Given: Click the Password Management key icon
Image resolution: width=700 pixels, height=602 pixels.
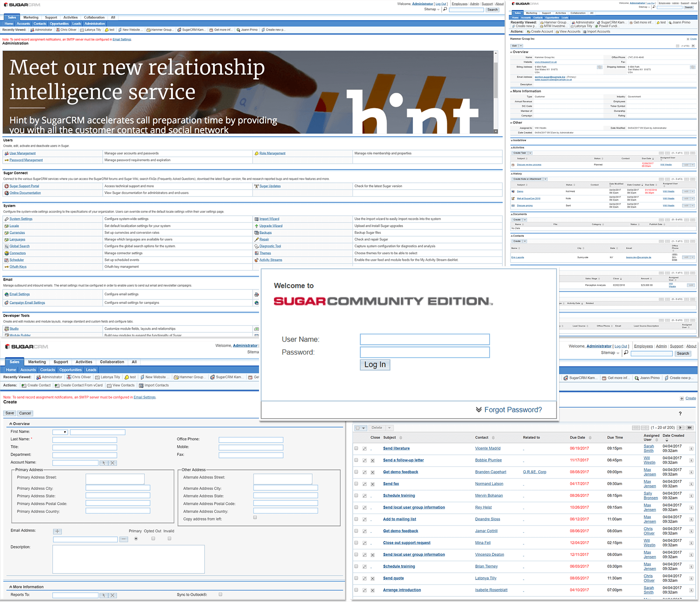Looking at the screenshot, I should (7, 160).
